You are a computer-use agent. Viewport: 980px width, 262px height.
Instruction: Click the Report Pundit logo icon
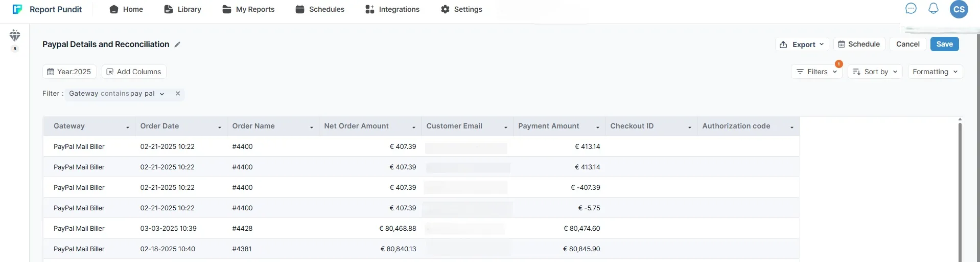(x=17, y=9)
